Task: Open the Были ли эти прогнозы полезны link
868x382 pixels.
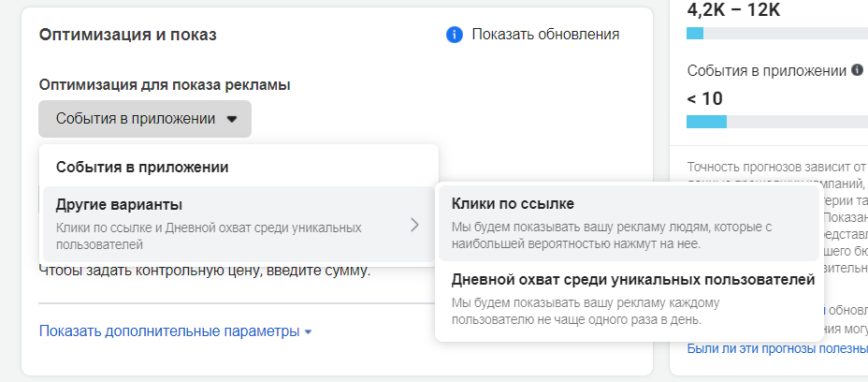Action: point(776,348)
